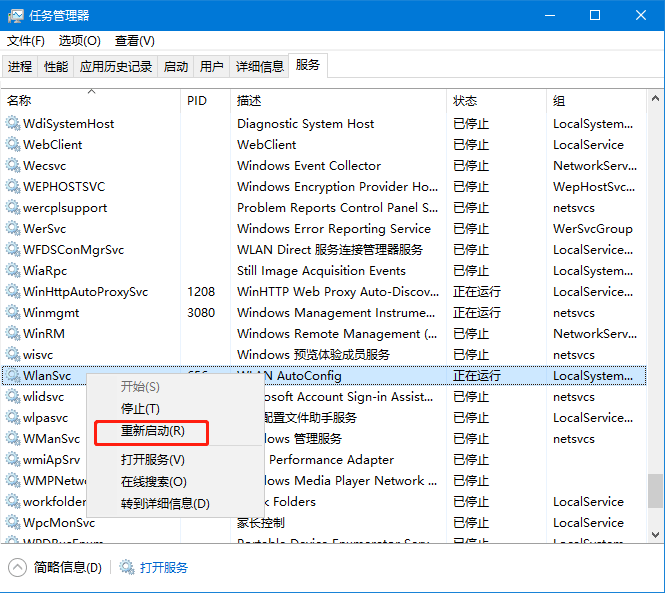Sort list by 状态 column header
665x593 pixels.
click(465, 101)
